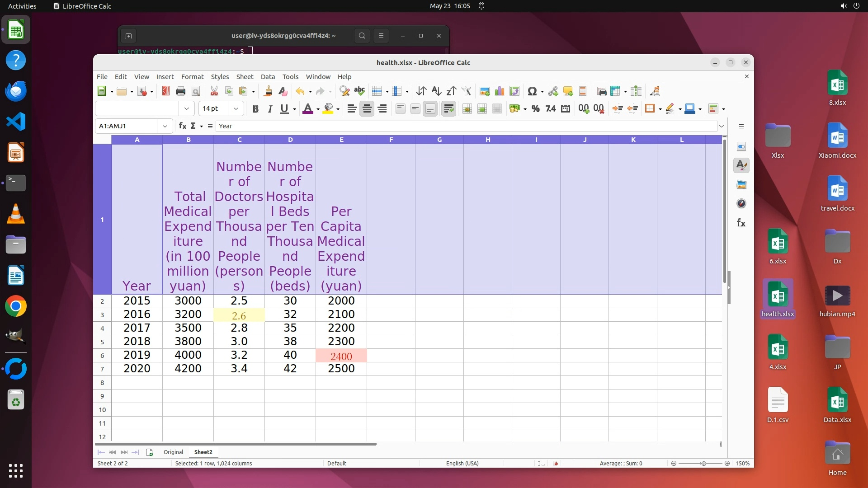Toggle Italic formatting

(x=270, y=109)
